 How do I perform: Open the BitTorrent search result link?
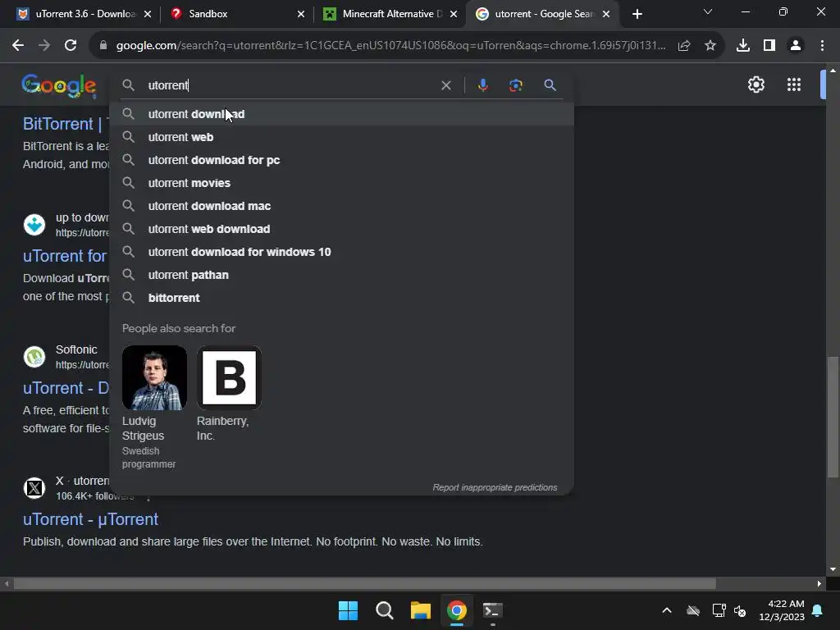click(66, 124)
